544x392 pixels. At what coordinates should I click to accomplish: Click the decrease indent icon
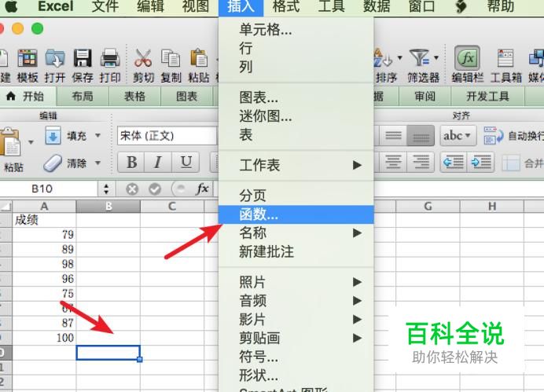(454, 162)
